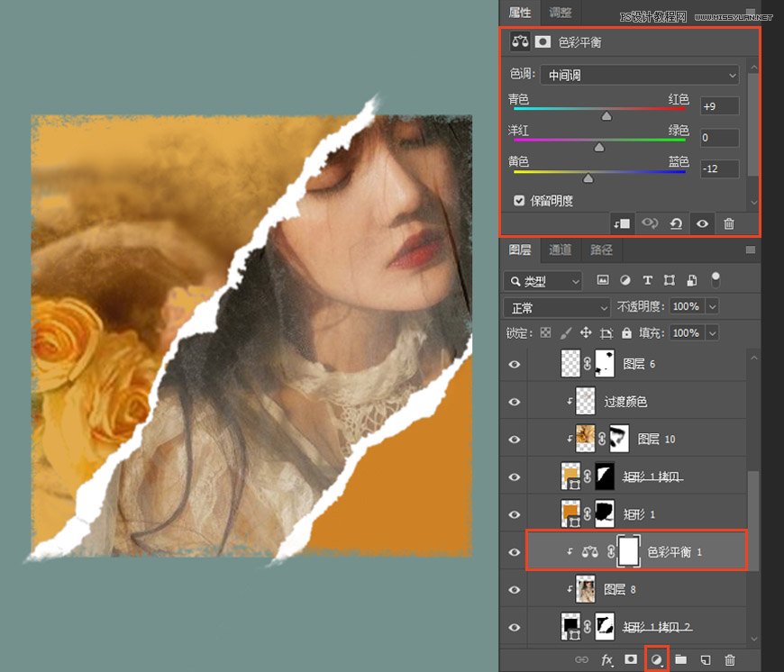
Task: Hide the 图层 6 layer
Action: 514,364
